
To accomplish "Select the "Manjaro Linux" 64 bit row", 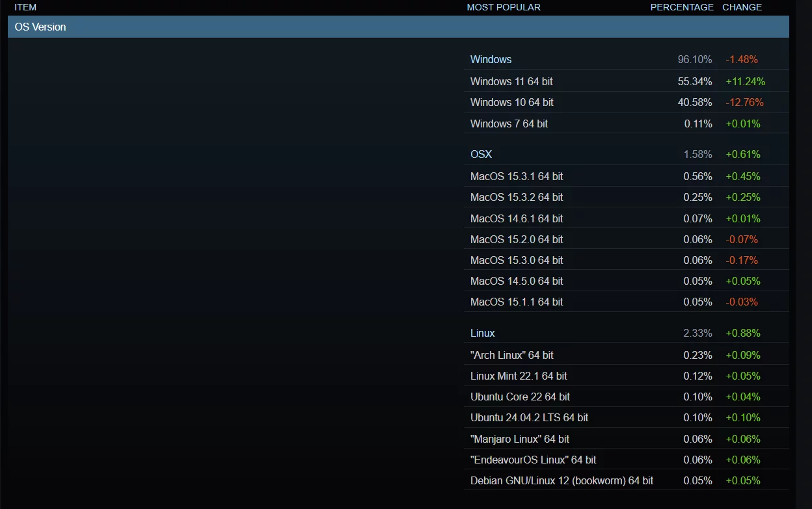I will pos(627,439).
